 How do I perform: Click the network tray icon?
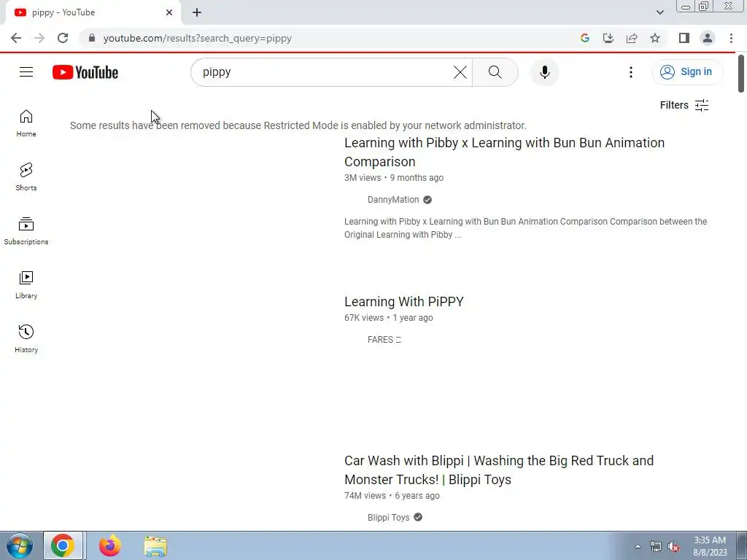pos(656,546)
